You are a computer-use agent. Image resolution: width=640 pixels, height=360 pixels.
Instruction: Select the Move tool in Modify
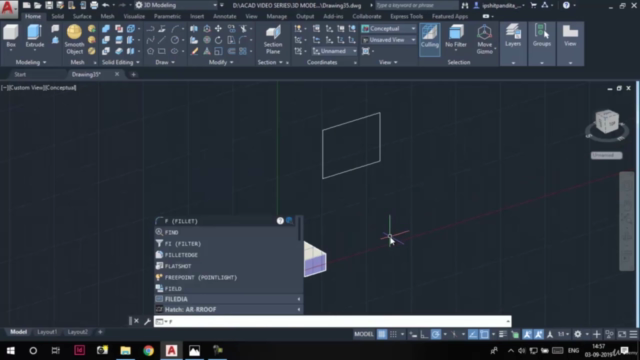pos(218,29)
